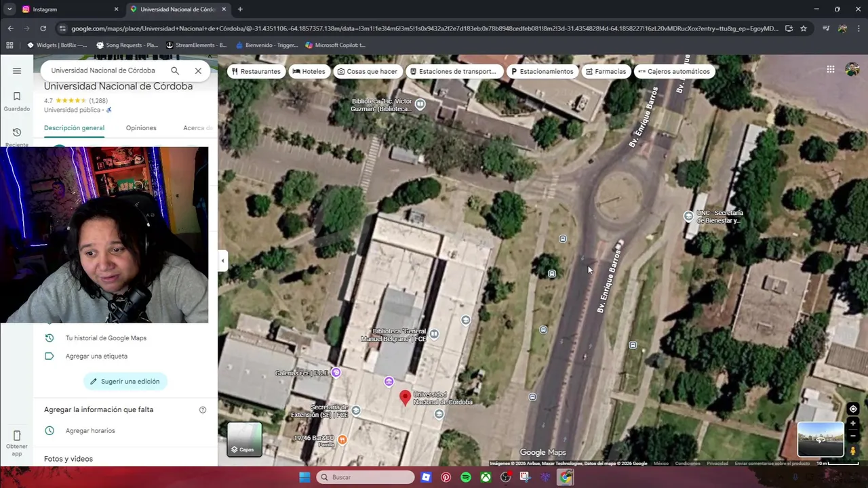The image size is (868, 488).
Task: Open the Google account avatar
Action: coord(852,69)
